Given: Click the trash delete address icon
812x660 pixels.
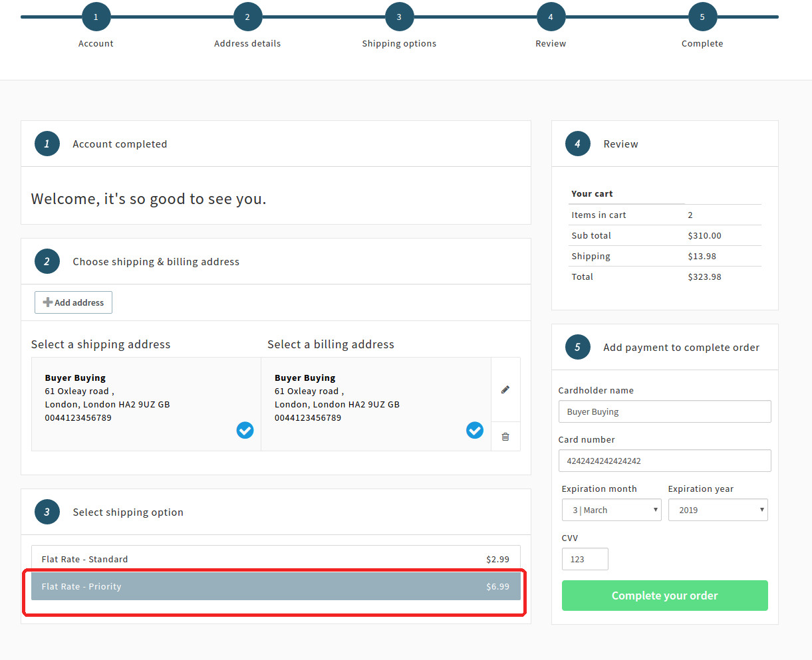Looking at the screenshot, I should tap(505, 437).
